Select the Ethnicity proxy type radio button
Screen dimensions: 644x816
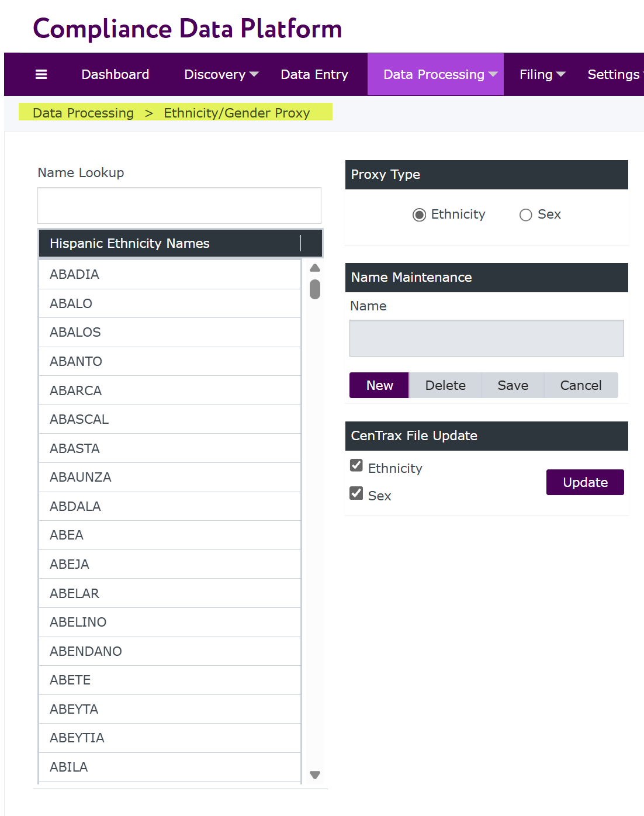419,215
